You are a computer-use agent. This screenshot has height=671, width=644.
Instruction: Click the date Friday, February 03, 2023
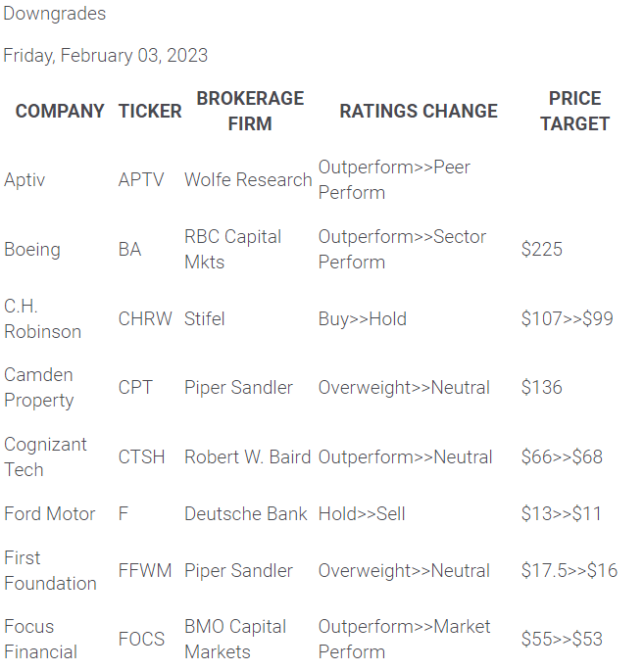105,55
